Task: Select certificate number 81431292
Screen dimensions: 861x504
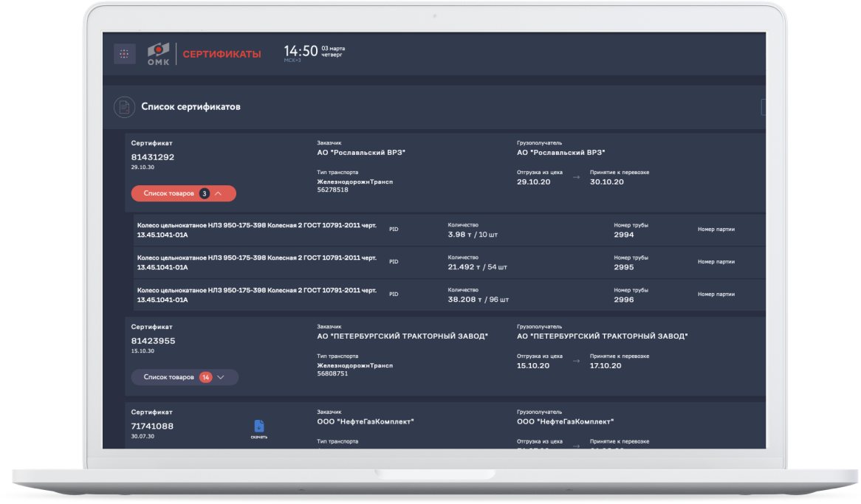Action: pyautogui.click(x=153, y=157)
